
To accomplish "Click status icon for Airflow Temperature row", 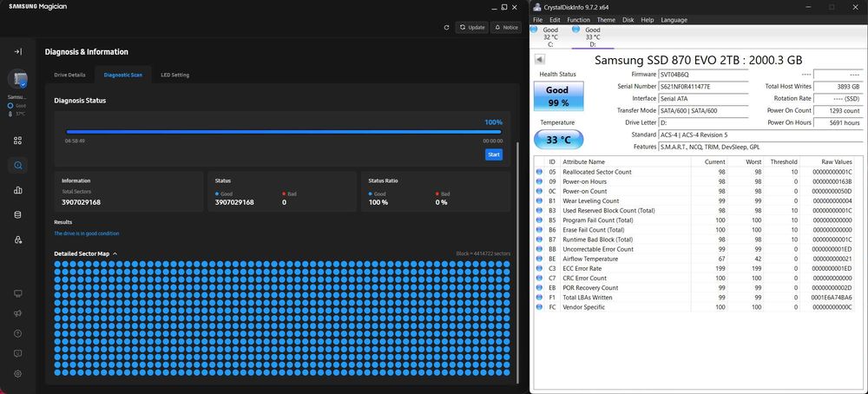I will coord(539,259).
